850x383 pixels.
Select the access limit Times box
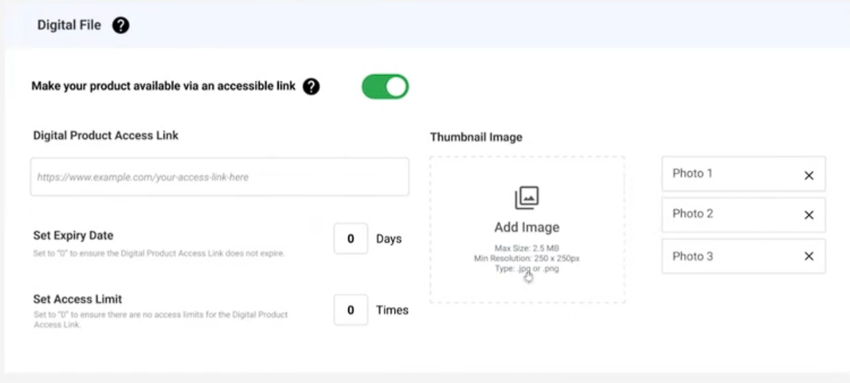[351, 310]
